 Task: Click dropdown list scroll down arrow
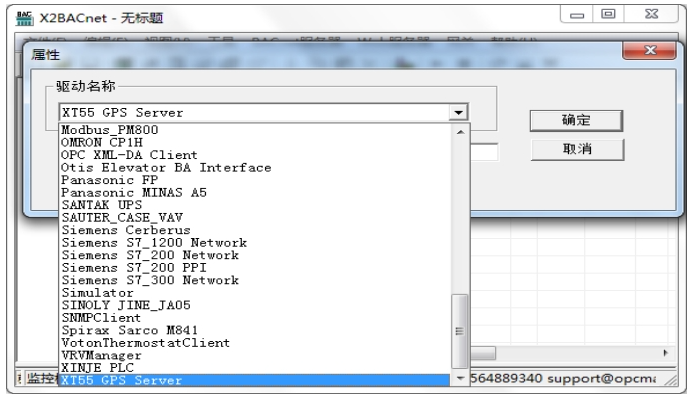(x=460, y=378)
